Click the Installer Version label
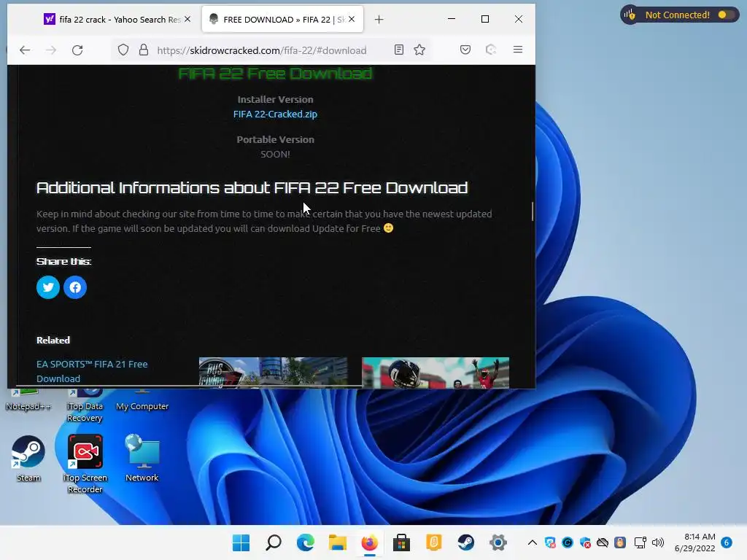The height and width of the screenshot is (560, 747). coord(275,99)
